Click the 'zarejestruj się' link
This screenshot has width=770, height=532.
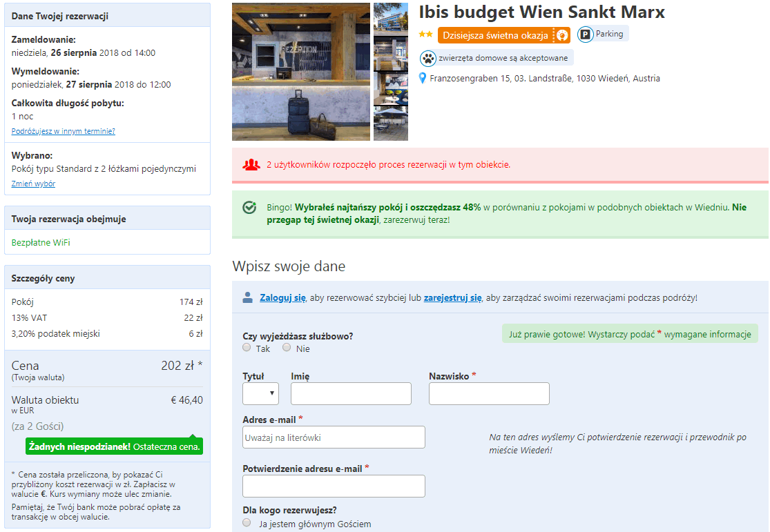(453, 297)
